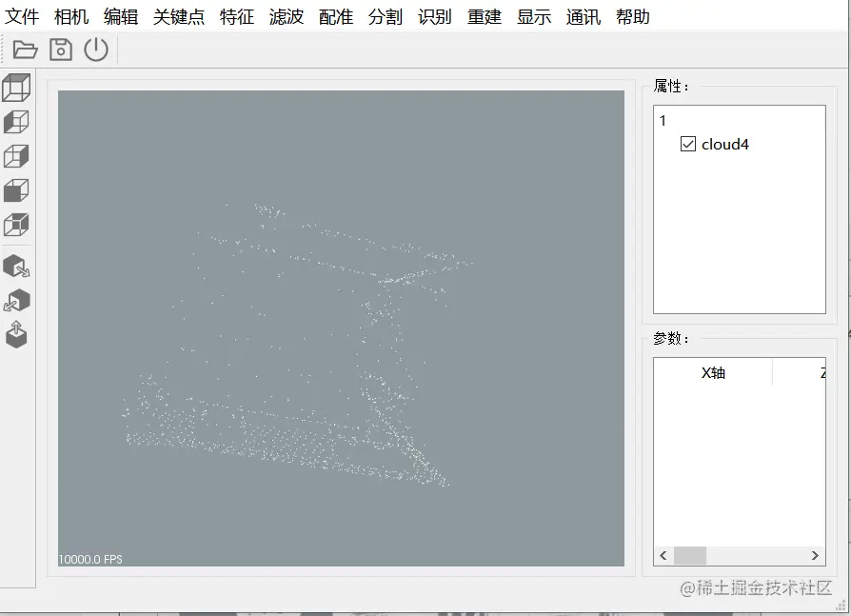
Task: Click the power/exit toolbar icon
Action: pyautogui.click(x=96, y=50)
